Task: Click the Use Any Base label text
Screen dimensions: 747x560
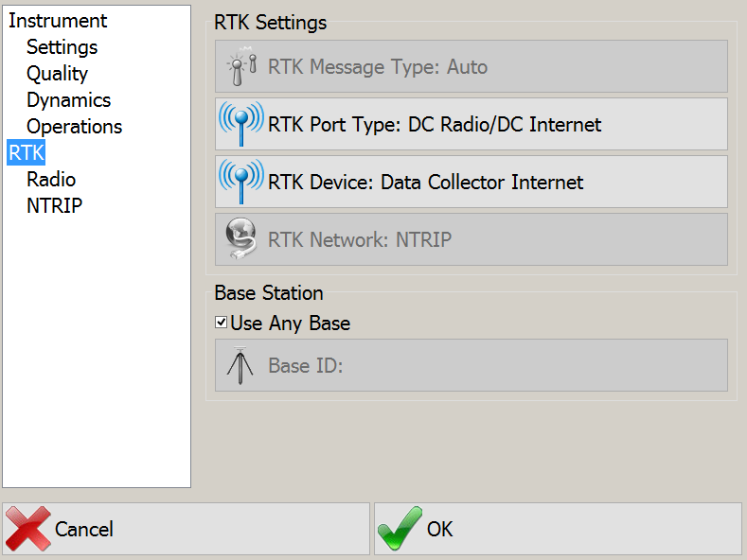Action: (x=290, y=324)
